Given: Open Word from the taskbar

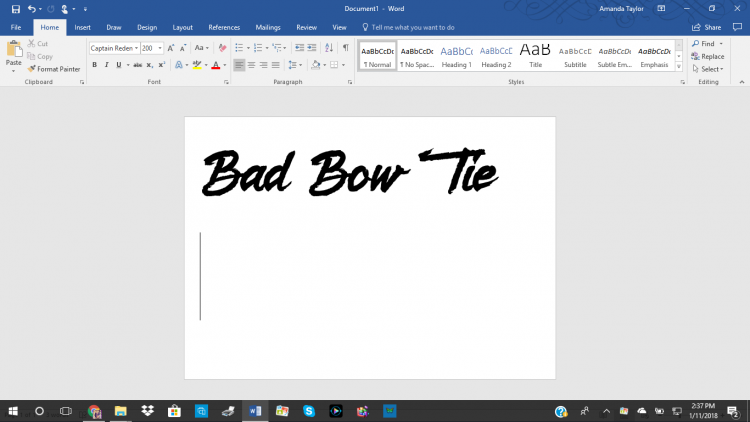Looking at the screenshot, I should coord(255,411).
